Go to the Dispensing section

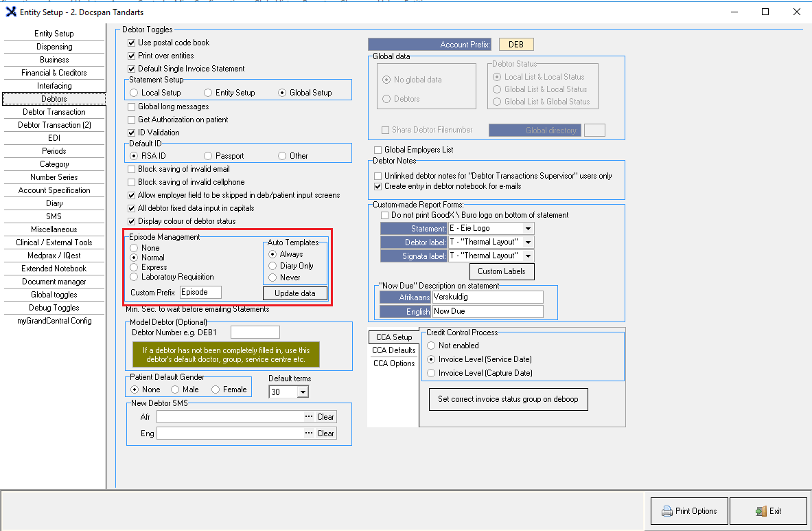tap(54, 47)
